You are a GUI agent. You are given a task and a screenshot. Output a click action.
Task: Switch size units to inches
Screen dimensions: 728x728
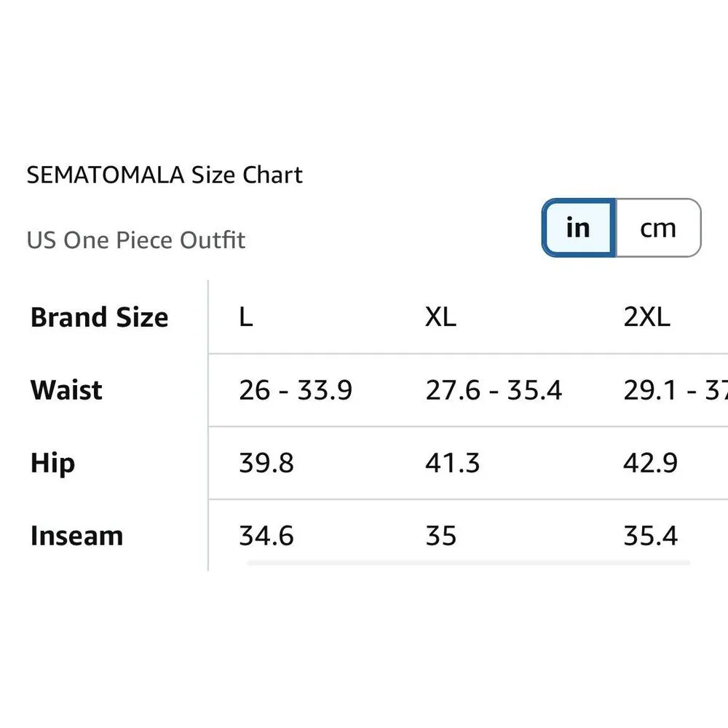click(579, 228)
